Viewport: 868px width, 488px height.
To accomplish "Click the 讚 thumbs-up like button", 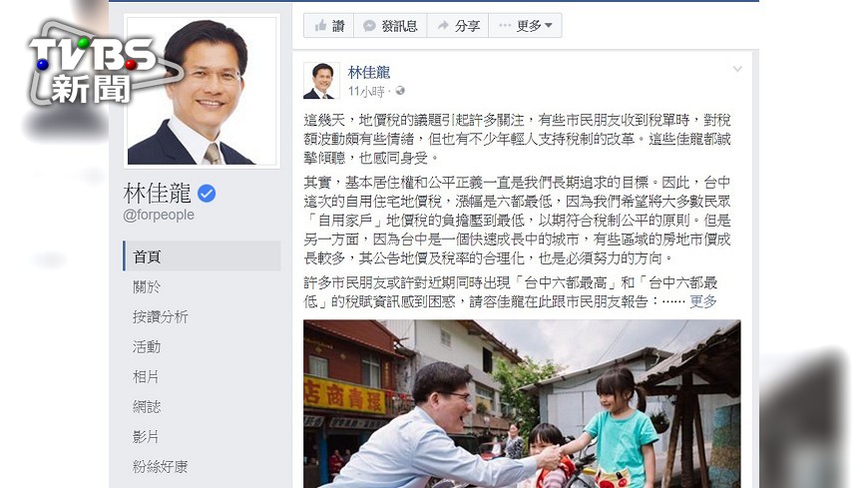I will 329,26.
